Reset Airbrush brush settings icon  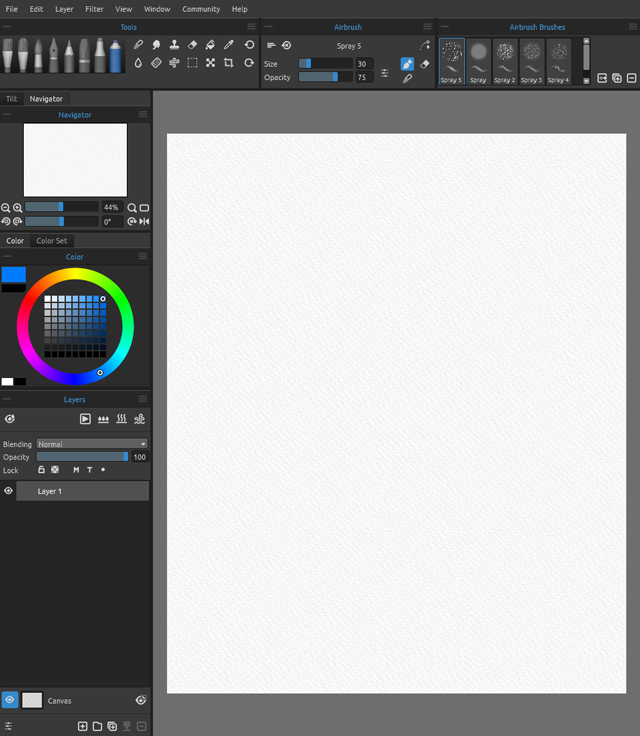point(286,46)
